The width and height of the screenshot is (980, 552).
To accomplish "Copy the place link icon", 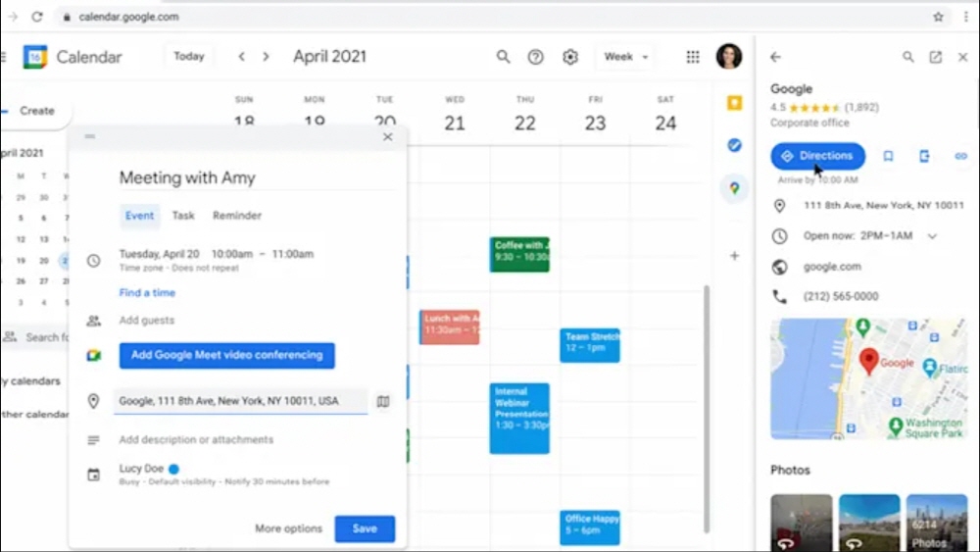I will pyautogui.click(x=960, y=156).
